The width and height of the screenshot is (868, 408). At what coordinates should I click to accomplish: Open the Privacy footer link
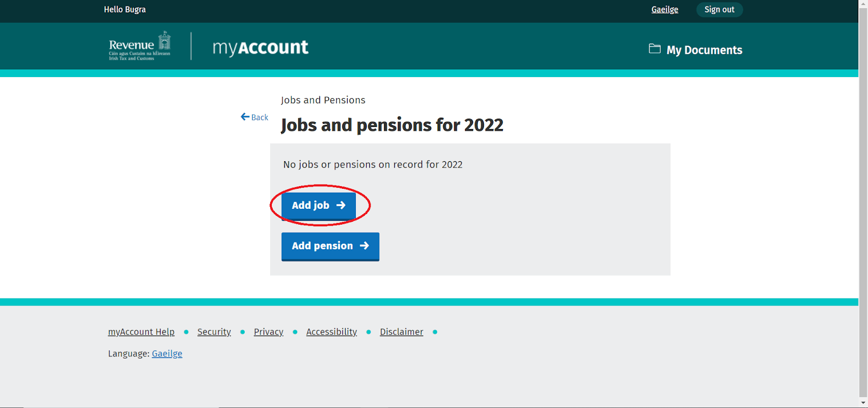coord(269,332)
